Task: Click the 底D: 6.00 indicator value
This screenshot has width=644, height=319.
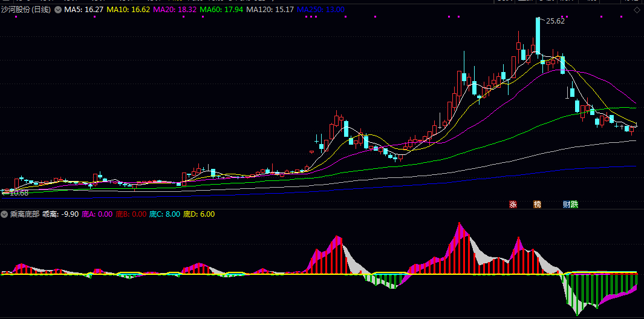Action: (198, 214)
